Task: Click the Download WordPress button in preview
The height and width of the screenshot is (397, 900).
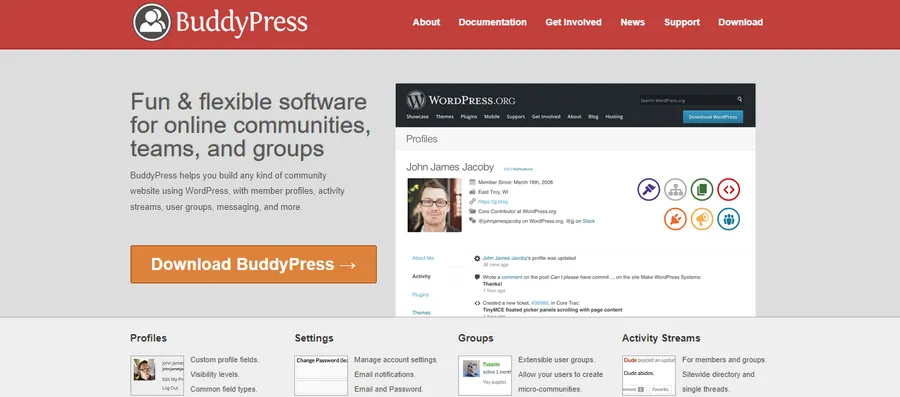Action: coord(713,117)
